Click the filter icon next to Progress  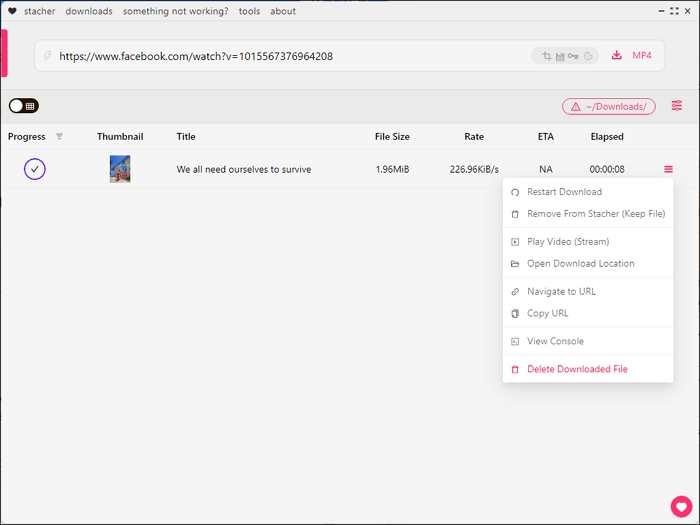(x=59, y=137)
